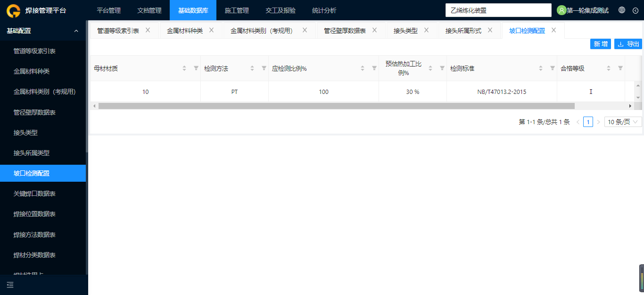Screen dimensions: 644x295
Task: Click the table vertical scrollbar down arrow
Action: tap(638, 97)
